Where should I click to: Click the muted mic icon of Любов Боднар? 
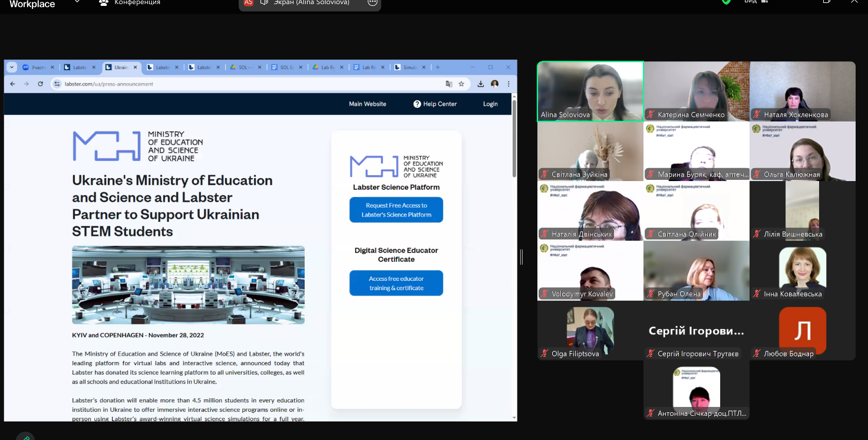coord(757,354)
